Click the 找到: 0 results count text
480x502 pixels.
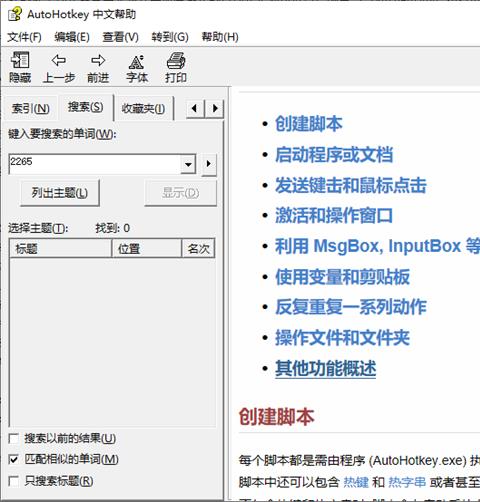pos(113,228)
